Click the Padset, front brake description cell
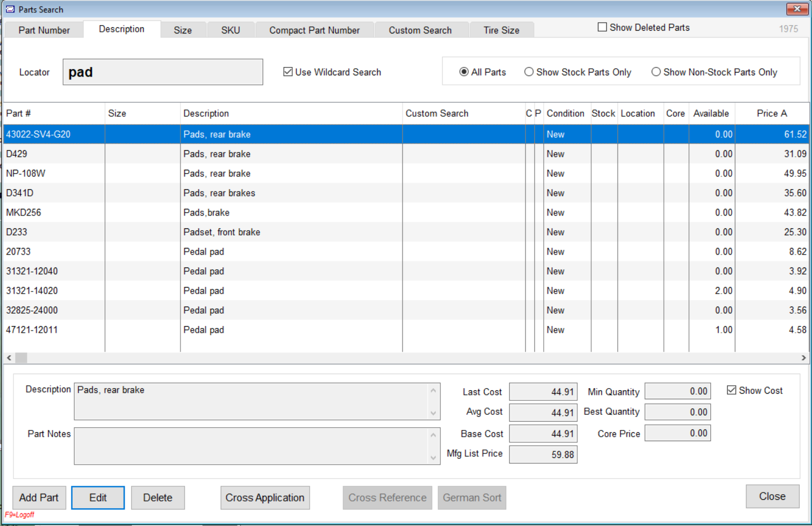Image resolution: width=812 pixels, height=526 pixels. pos(291,232)
